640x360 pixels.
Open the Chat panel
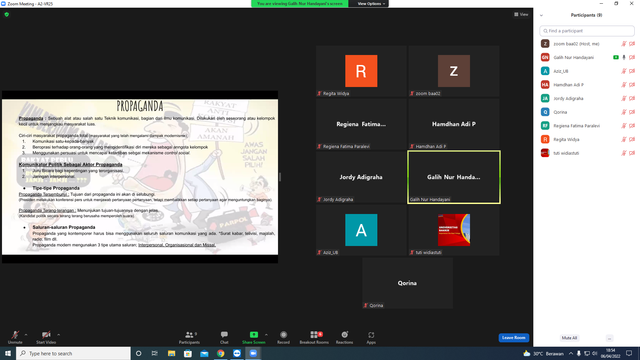click(x=224, y=337)
